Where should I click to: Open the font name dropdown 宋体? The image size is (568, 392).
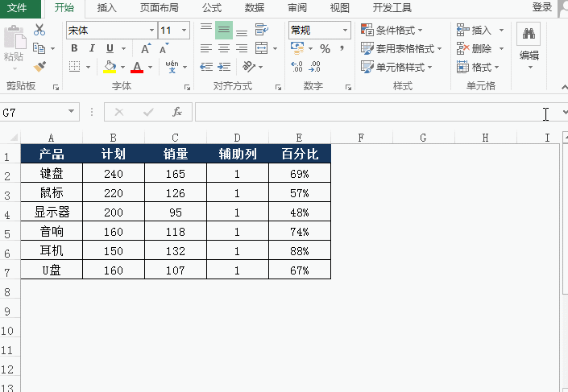(151, 31)
